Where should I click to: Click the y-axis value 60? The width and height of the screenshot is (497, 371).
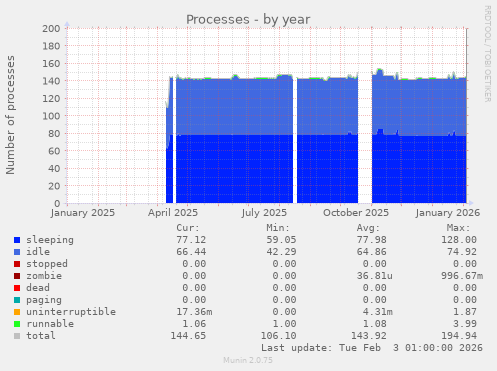coord(54,151)
